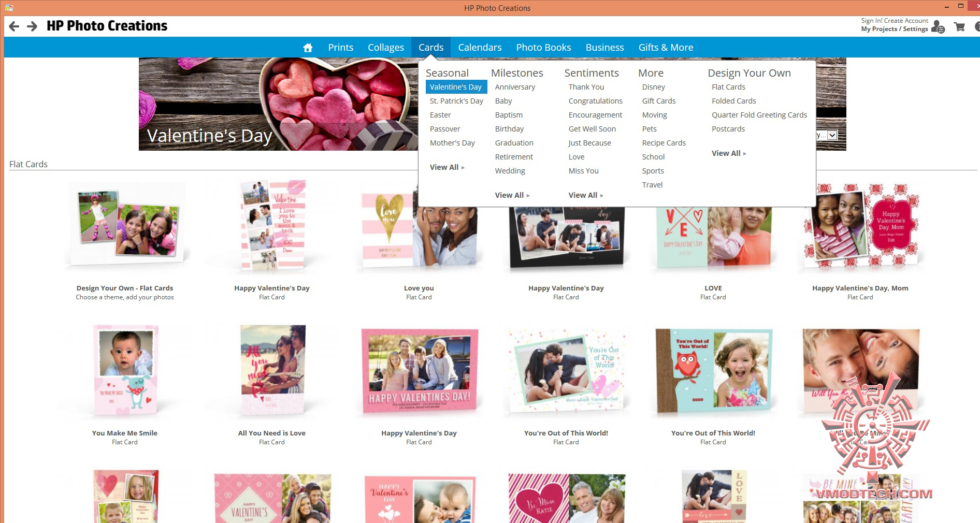The image size is (980, 523).
Task: Choose Passover from the Seasonal list
Action: [445, 129]
